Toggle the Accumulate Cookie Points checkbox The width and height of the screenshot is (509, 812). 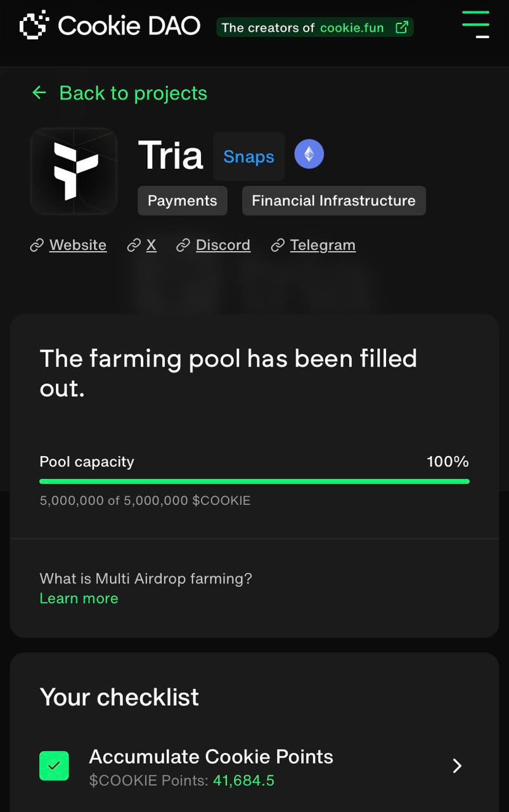tap(54, 766)
